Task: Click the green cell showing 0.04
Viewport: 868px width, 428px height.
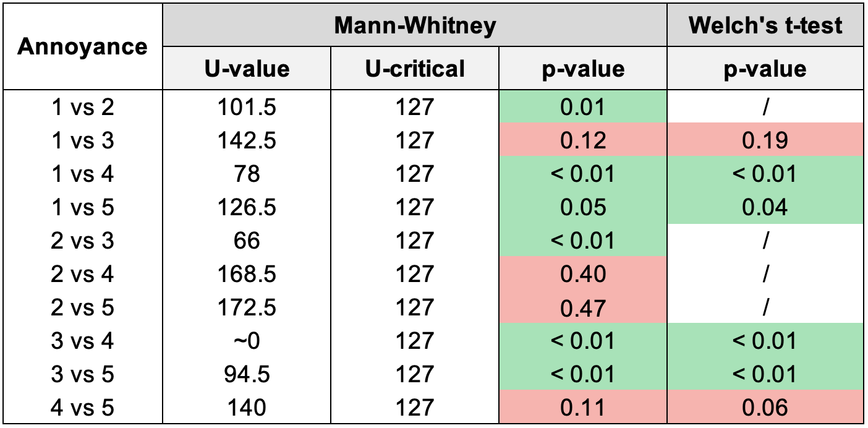Action: pos(765,208)
